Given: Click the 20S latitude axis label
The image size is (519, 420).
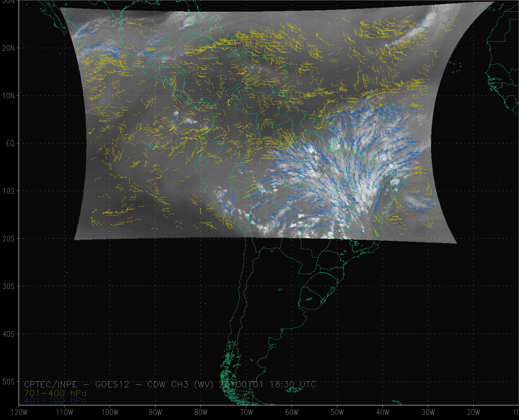Looking at the screenshot, I should point(9,239).
